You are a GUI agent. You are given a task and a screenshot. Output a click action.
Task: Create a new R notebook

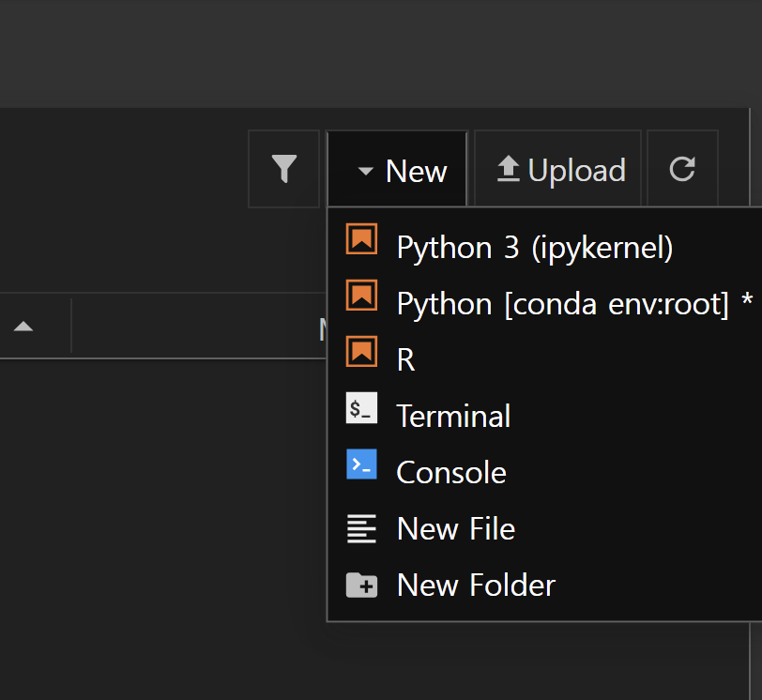[x=545, y=360]
